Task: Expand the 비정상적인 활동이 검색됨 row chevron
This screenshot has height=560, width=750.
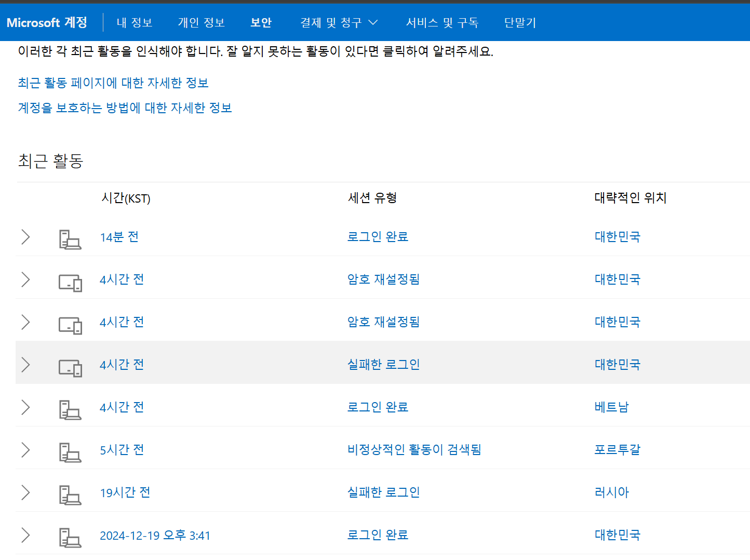Action: pyautogui.click(x=25, y=450)
